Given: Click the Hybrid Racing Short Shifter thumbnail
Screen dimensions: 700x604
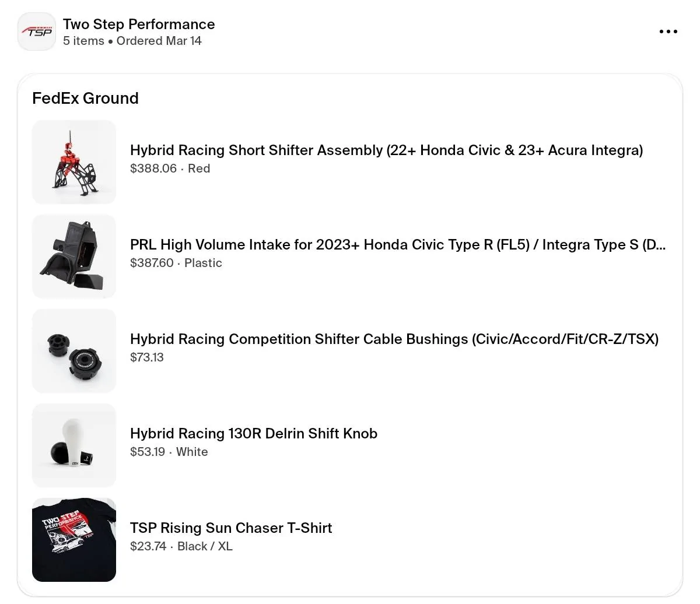Looking at the screenshot, I should tap(73, 161).
